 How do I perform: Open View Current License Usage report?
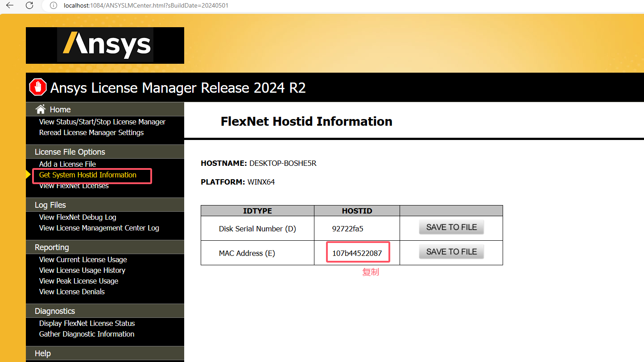coord(83,259)
